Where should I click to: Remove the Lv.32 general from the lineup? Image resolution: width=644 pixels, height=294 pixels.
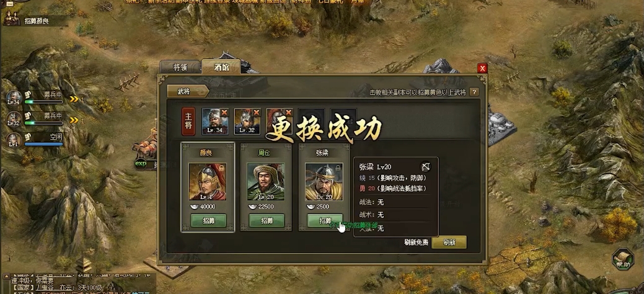click(256, 112)
